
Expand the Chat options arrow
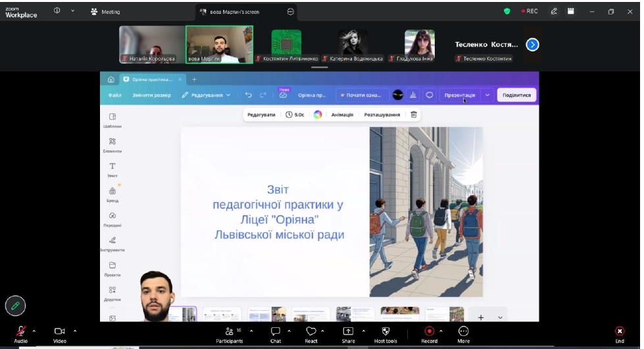(289, 331)
